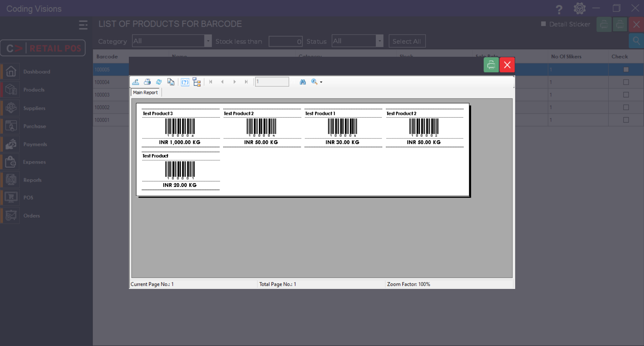Screen dimensions: 644x346
Task: Click the Zoom Factor 100% status text
Action: click(408, 284)
